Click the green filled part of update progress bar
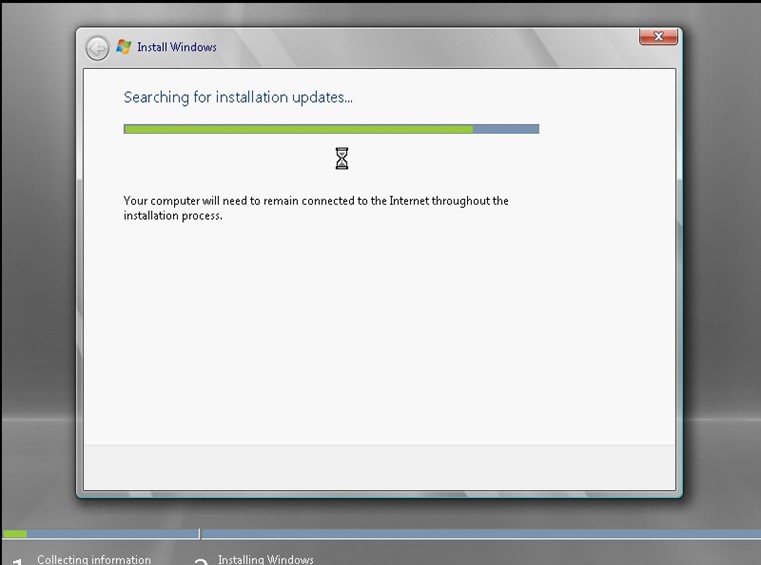The width and height of the screenshot is (761, 565). (297, 129)
